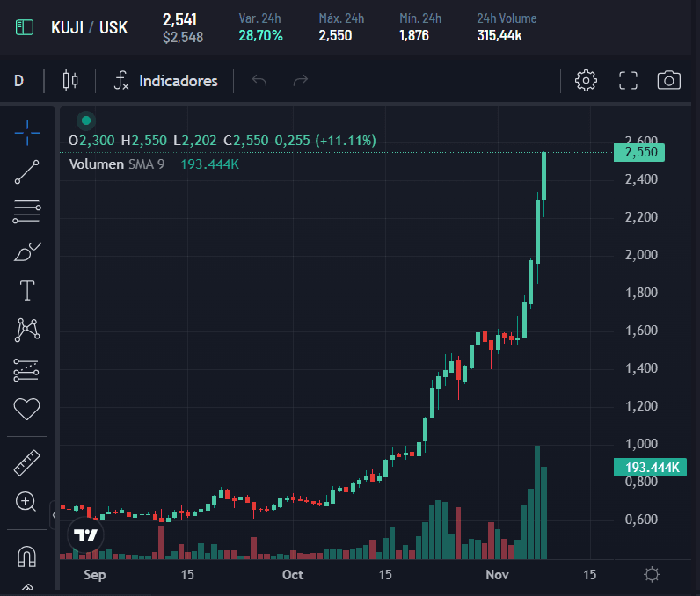Open the Fibonacci retracement tool
The width and height of the screenshot is (700, 596).
[x=27, y=211]
